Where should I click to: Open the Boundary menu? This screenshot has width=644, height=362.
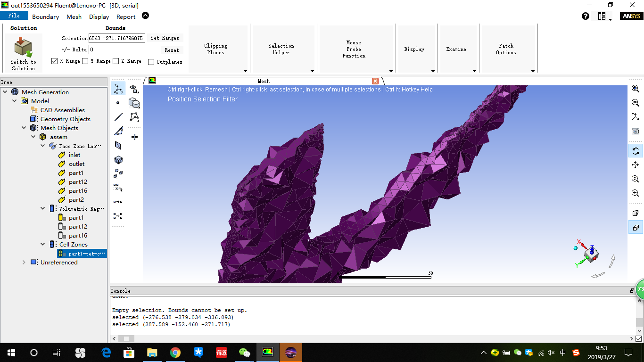click(x=45, y=16)
